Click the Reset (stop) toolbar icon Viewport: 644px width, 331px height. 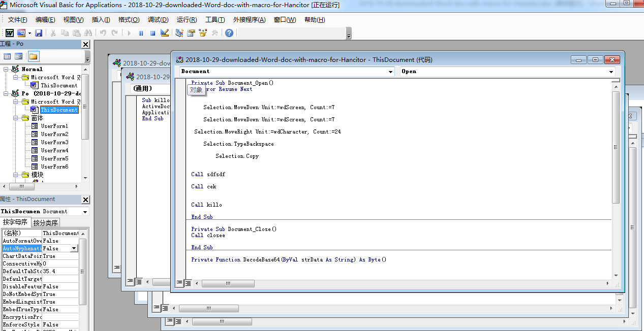pos(152,33)
